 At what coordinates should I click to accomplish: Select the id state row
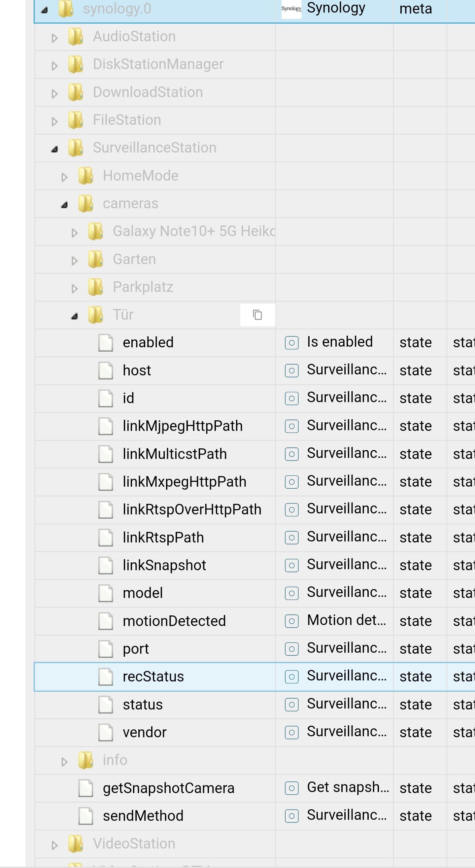pyautogui.click(x=255, y=399)
